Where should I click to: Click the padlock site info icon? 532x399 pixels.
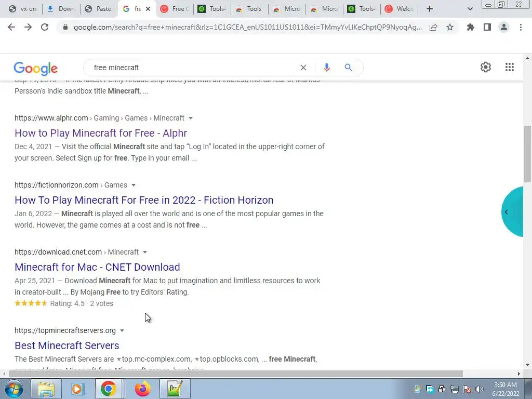tap(65, 28)
